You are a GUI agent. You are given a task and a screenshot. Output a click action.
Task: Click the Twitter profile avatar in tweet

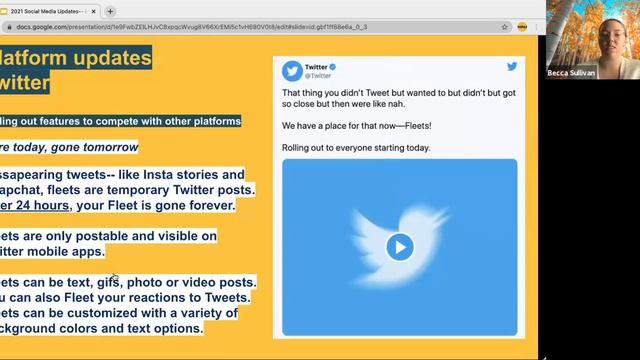[x=292, y=71]
